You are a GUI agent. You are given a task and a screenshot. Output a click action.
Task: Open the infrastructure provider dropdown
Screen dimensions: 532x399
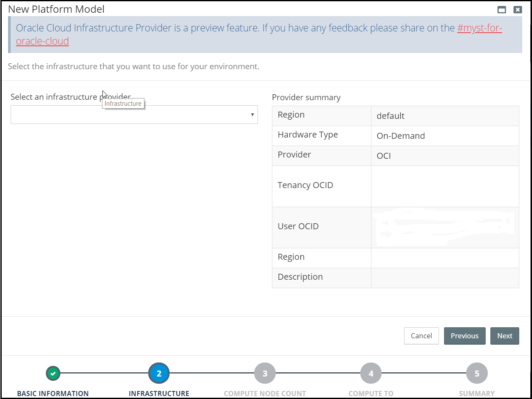[x=134, y=115]
